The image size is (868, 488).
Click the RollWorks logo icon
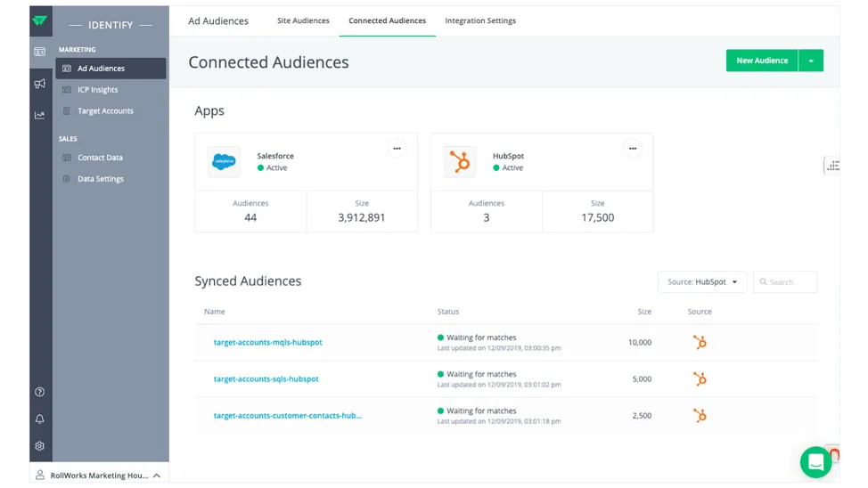(40, 21)
